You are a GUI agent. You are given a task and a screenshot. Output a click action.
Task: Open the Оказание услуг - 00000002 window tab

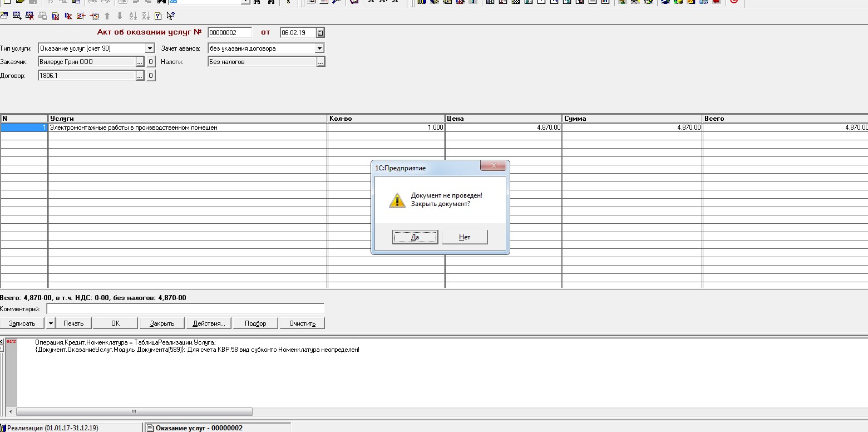point(217,428)
